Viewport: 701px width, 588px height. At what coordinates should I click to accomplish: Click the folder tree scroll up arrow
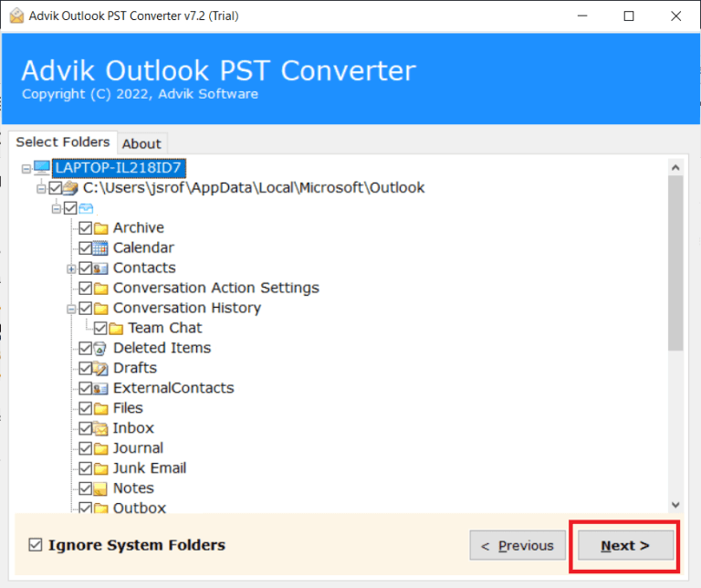click(x=675, y=168)
